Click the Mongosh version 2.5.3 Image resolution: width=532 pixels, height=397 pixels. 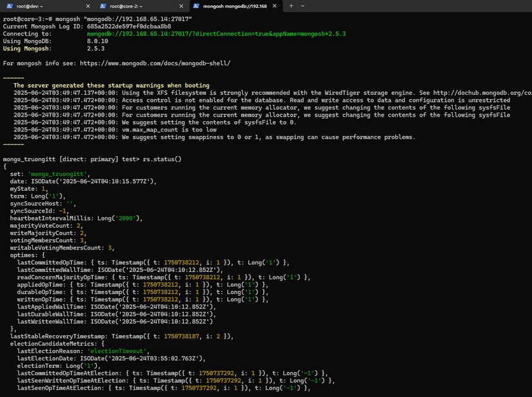tap(95, 49)
